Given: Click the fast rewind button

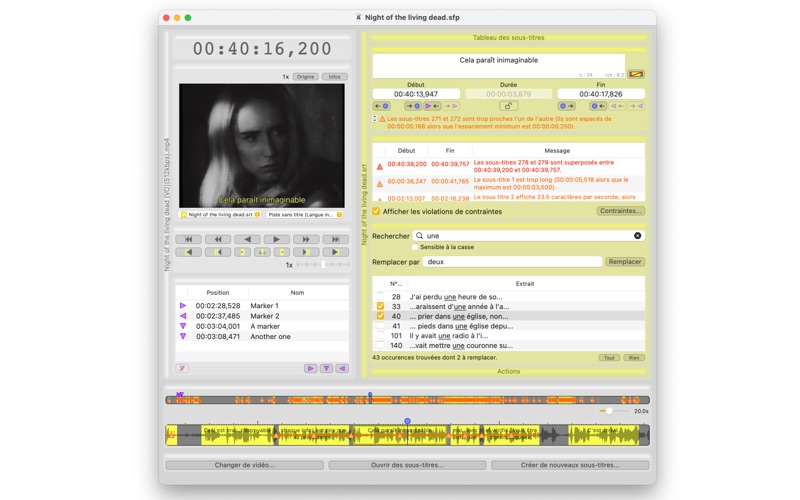Looking at the screenshot, I should (218, 239).
